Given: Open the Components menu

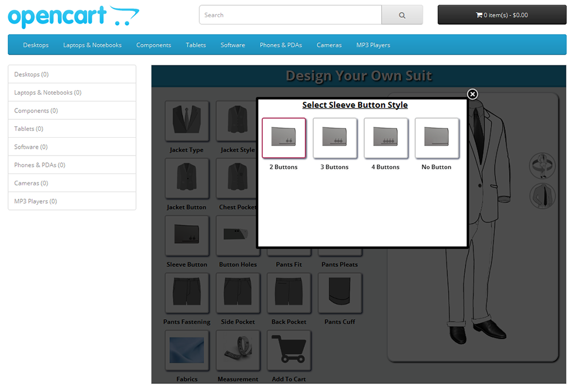Looking at the screenshot, I should (x=154, y=45).
